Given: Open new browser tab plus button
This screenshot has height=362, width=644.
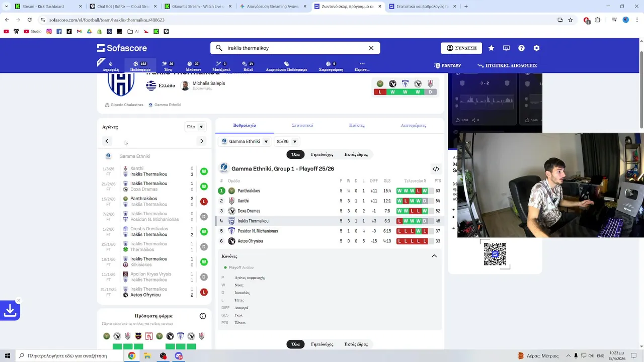Looking at the screenshot, I should [x=466, y=7].
